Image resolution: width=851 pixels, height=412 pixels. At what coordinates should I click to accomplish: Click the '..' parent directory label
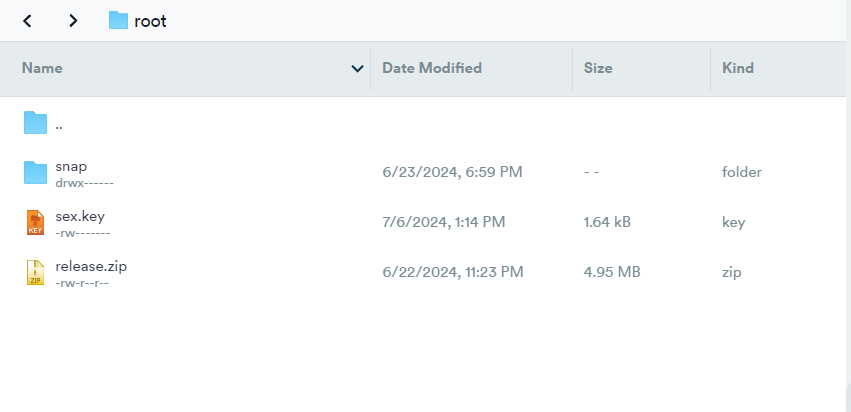tap(59, 128)
